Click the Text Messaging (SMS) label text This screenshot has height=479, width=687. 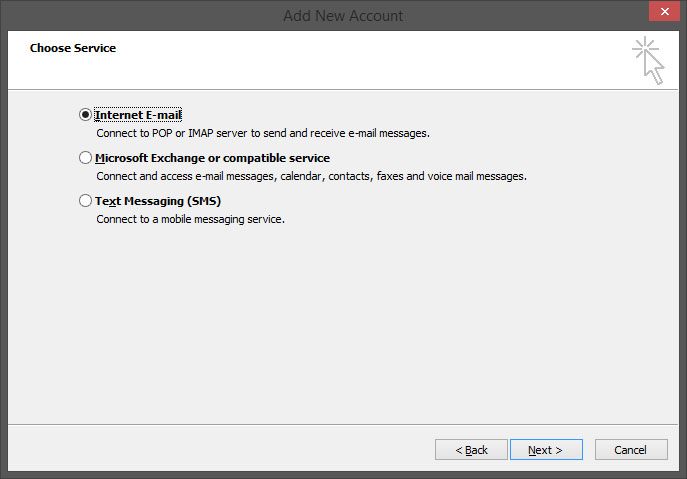pos(158,201)
